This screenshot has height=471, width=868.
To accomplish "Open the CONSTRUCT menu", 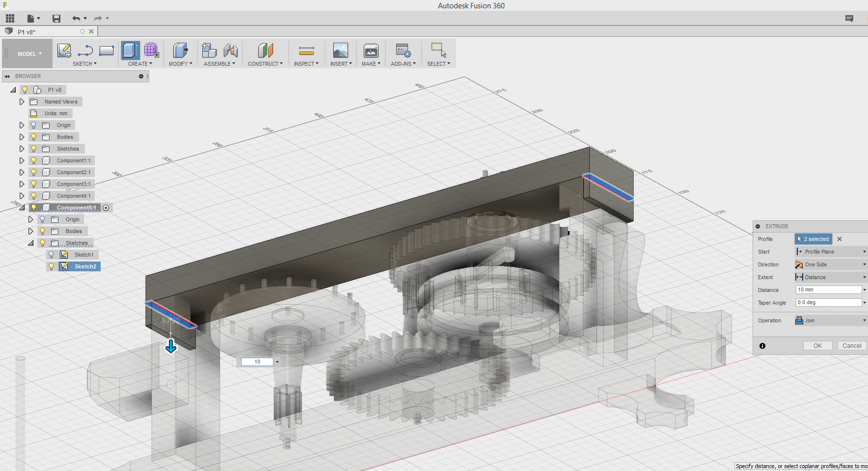I will tap(265, 64).
